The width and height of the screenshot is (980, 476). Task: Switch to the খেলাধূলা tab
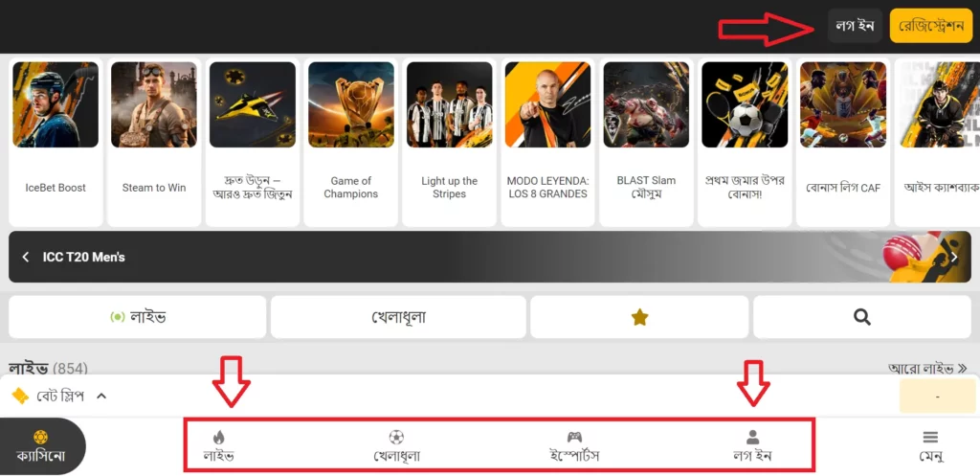(x=398, y=317)
